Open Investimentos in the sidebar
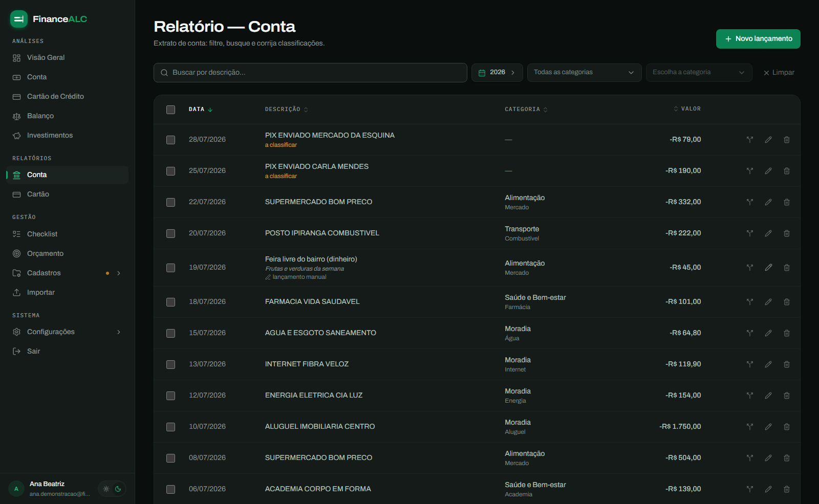The image size is (819, 504). [x=67, y=136]
